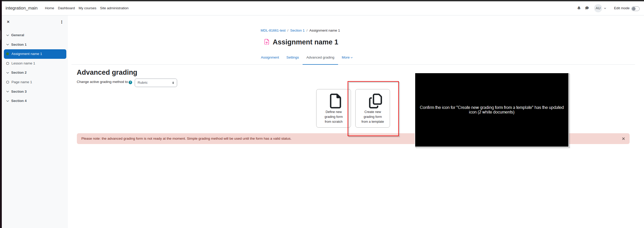644x228 pixels.
Task: Open the Rubric grading method dropdown
Action: click(x=156, y=83)
